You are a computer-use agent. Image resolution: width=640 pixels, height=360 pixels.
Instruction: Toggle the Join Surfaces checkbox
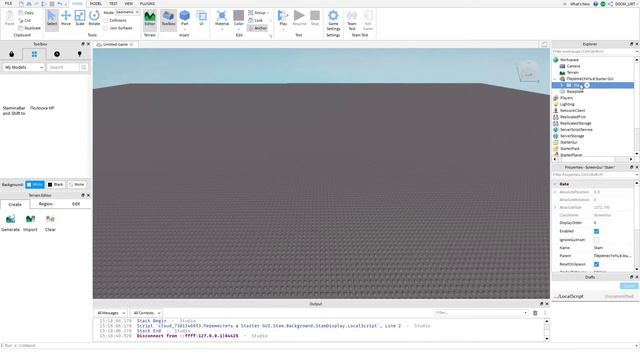click(x=106, y=28)
